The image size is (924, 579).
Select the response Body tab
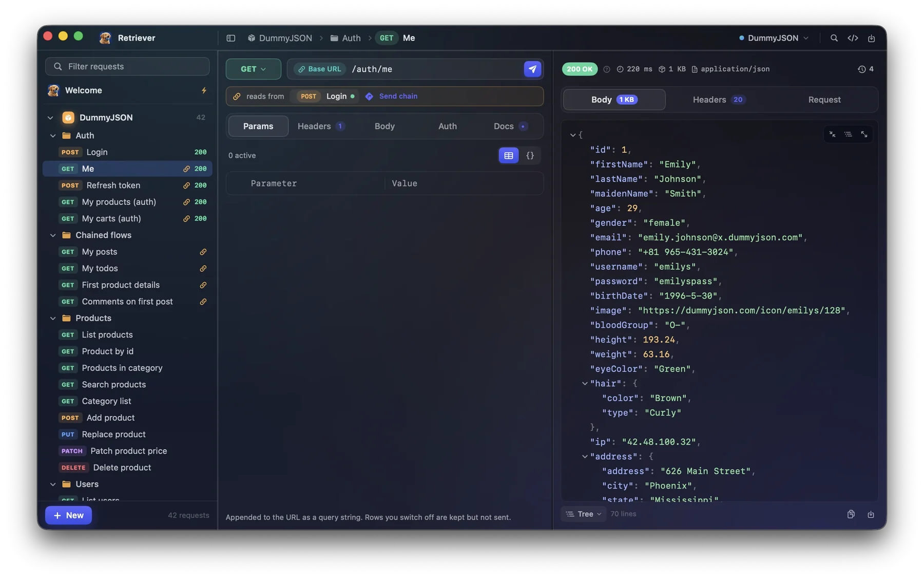[614, 100]
